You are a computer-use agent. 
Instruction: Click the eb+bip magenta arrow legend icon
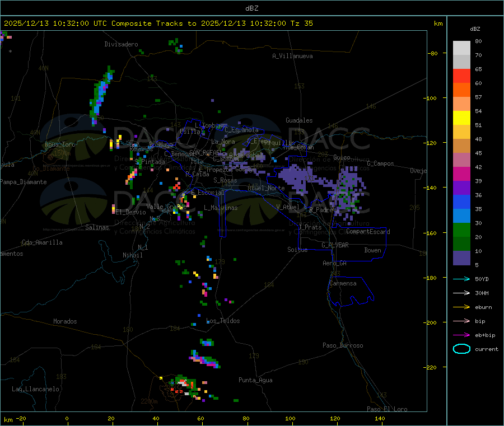(x=461, y=335)
